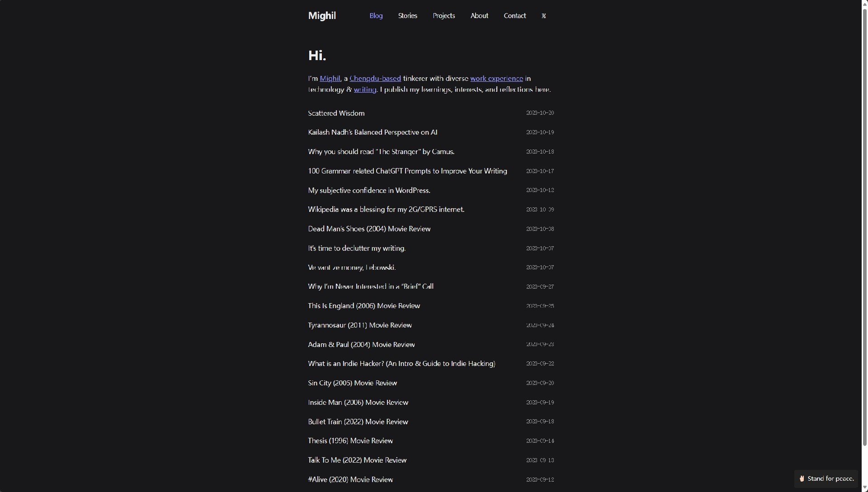The image size is (868, 492).
Task: Open the Projects nav link
Action: (x=443, y=16)
